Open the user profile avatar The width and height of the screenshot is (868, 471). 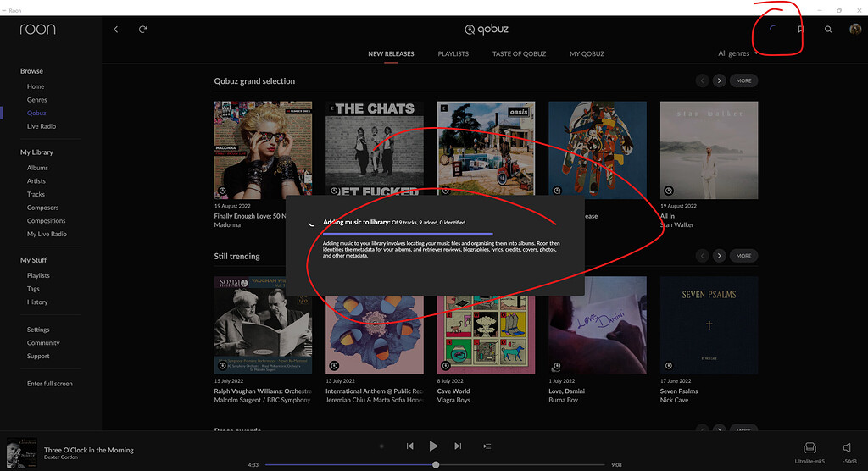[x=855, y=30]
